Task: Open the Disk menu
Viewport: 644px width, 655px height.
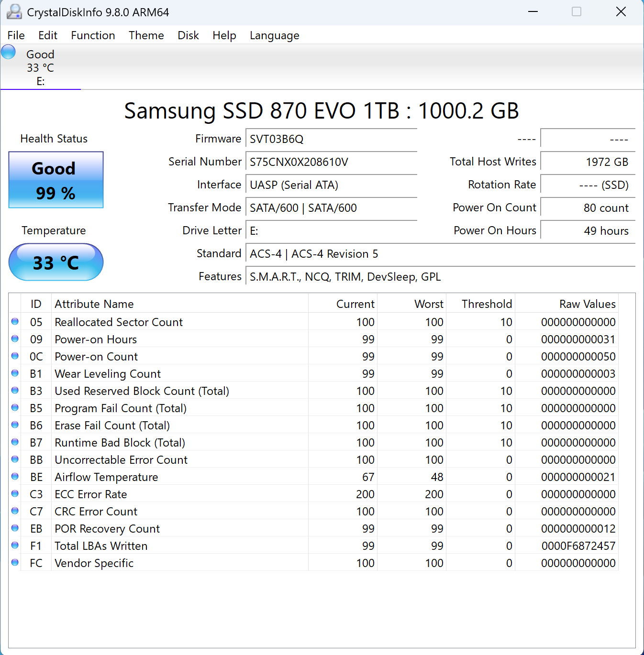Action: coord(188,35)
